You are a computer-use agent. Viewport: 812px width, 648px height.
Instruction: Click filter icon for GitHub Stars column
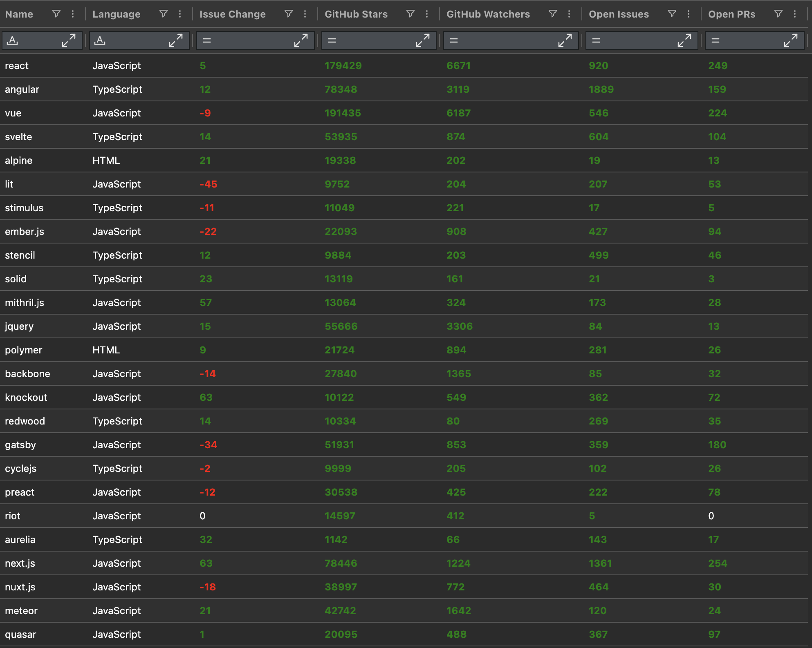tap(410, 14)
